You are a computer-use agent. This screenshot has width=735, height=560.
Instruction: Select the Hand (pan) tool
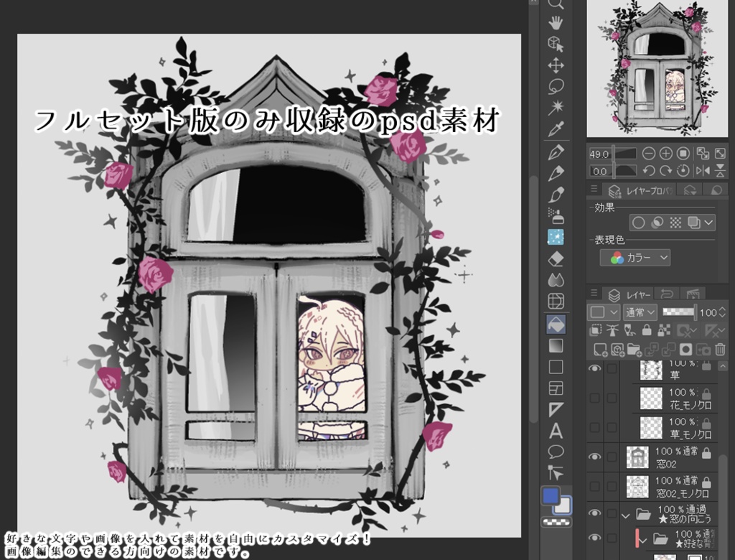click(556, 22)
